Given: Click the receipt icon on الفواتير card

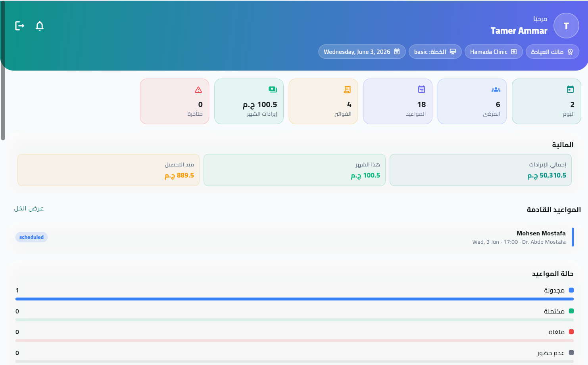Looking at the screenshot, I should [347, 90].
